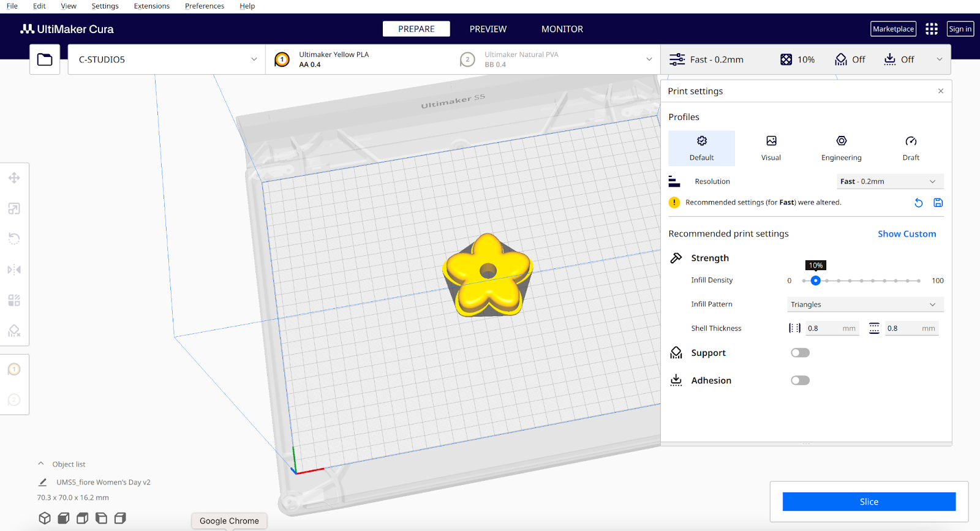Click the yellow warning icon for altered settings

click(x=674, y=202)
